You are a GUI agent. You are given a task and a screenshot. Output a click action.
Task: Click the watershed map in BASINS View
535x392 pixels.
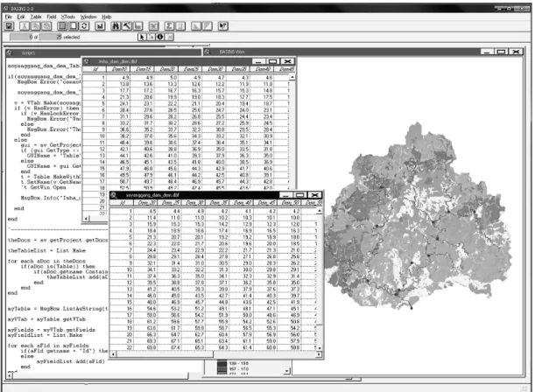coord(418,218)
